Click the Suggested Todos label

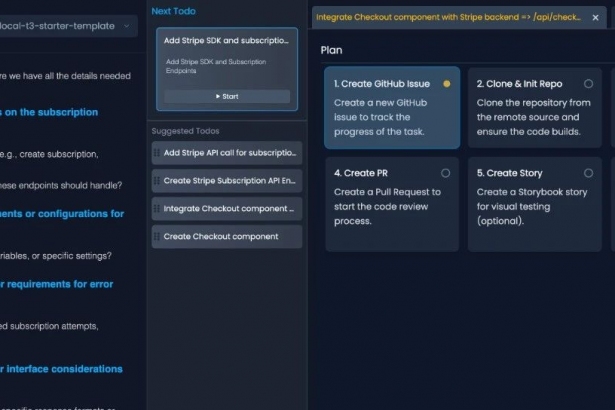tap(186, 131)
